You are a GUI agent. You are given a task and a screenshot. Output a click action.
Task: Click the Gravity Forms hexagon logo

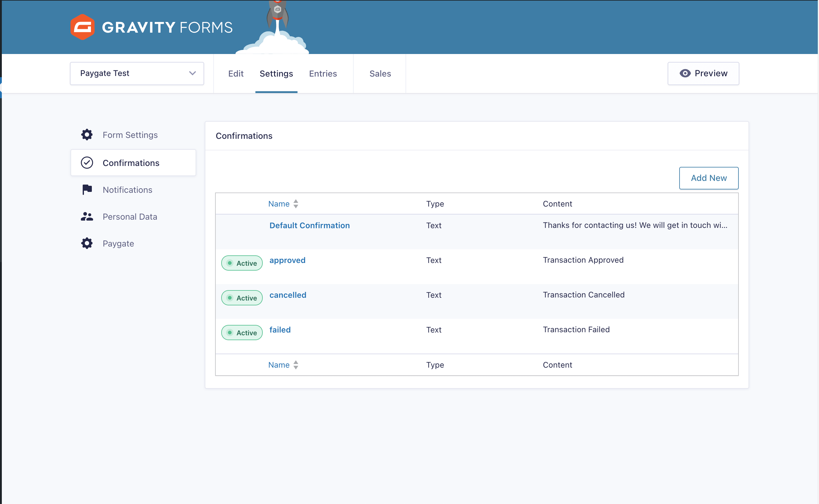82,27
